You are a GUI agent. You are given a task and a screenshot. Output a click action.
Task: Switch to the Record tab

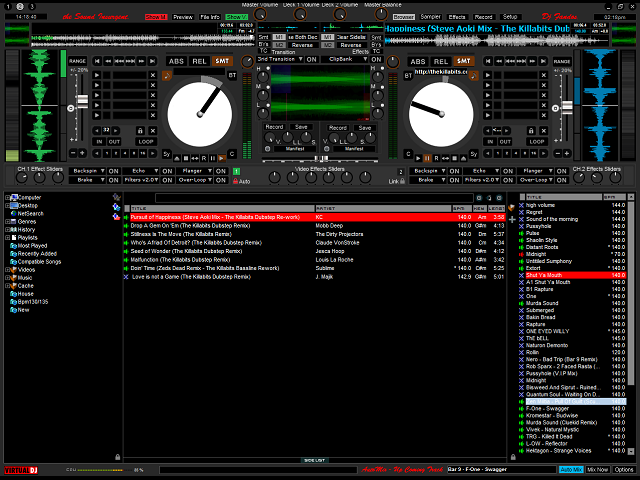[x=483, y=17]
